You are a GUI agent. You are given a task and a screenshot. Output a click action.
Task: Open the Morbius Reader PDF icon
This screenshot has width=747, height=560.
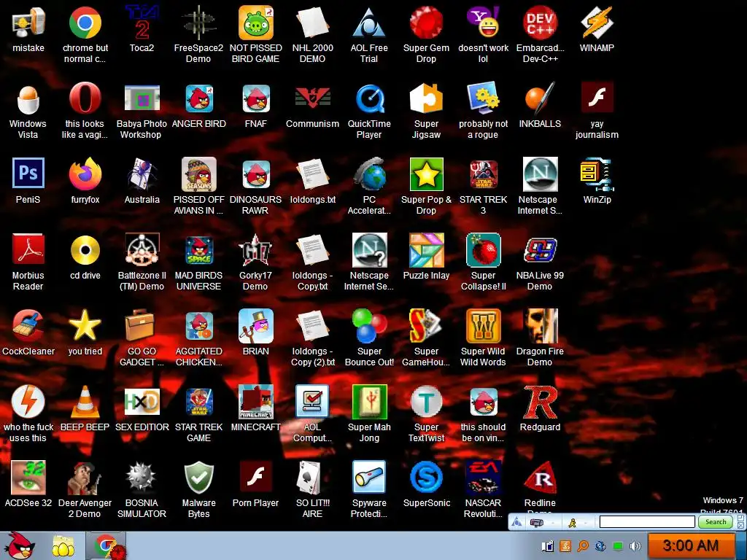[28, 250]
